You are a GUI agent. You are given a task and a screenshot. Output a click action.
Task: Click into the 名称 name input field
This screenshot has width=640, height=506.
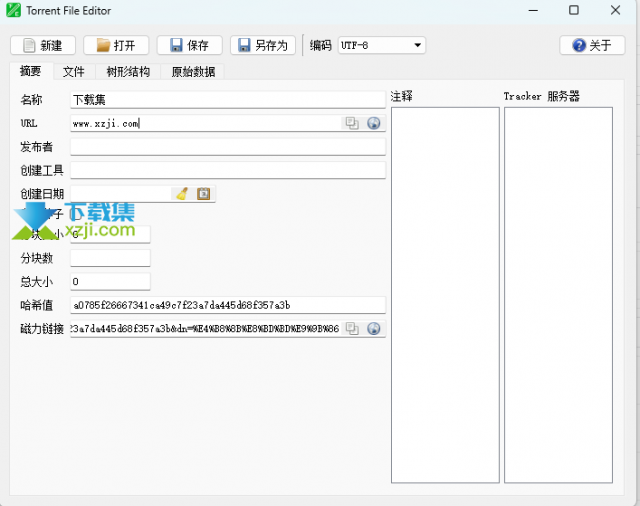pos(227,99)
